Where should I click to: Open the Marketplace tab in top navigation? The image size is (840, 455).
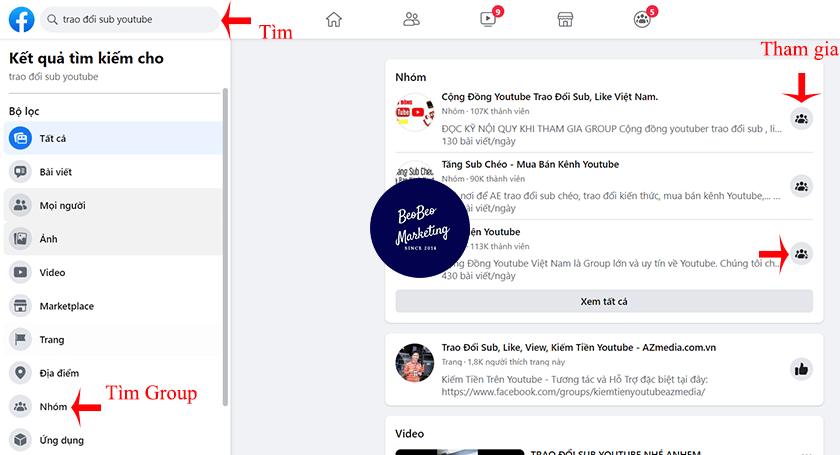(x=565, y=20)
